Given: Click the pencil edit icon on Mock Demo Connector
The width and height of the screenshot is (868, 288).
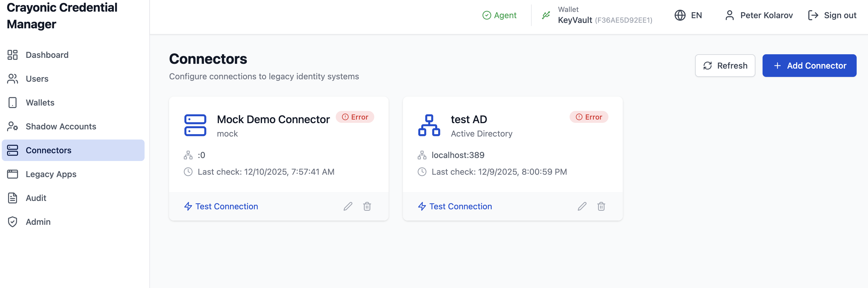Looking at the screenshot, I should coord(348,206).
